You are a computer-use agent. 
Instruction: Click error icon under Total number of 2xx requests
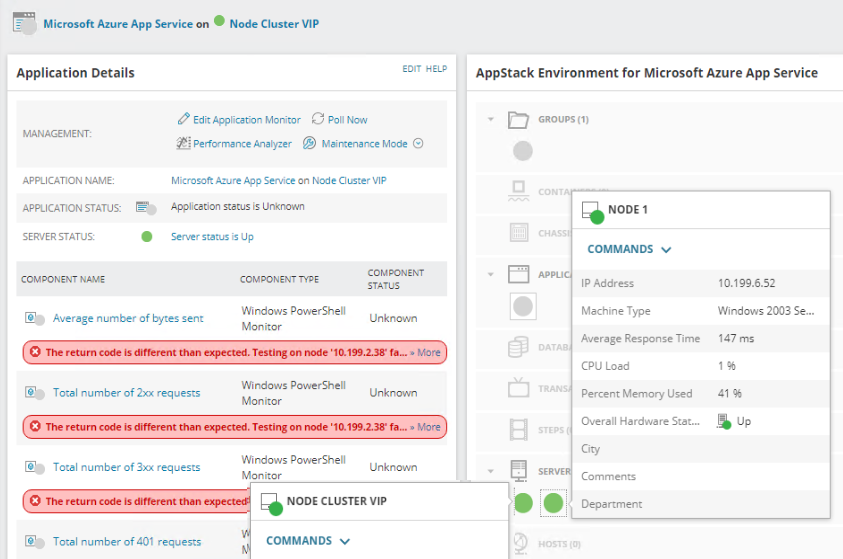[x=35, y=426]
